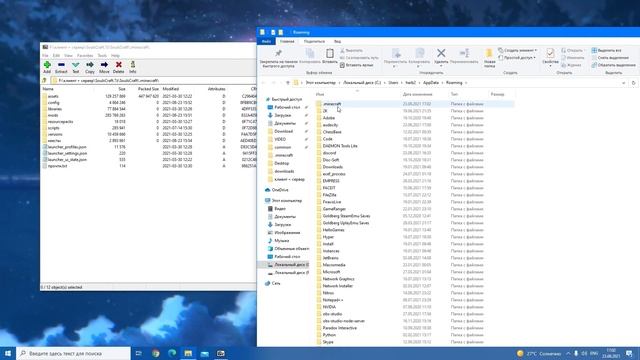Viewport: 640px width, 360px height.
Task: Show hidden tray icons chevron
Action: coord(568,353)
